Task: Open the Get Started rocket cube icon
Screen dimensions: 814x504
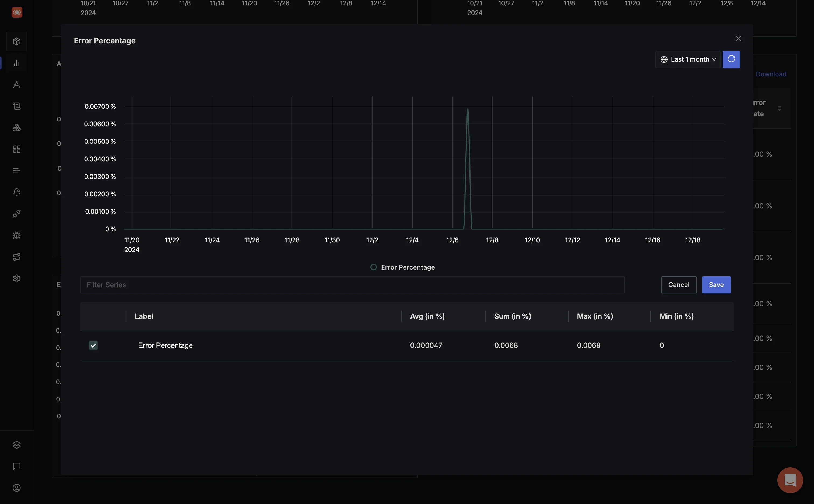Action: click(x=17, y=41)
